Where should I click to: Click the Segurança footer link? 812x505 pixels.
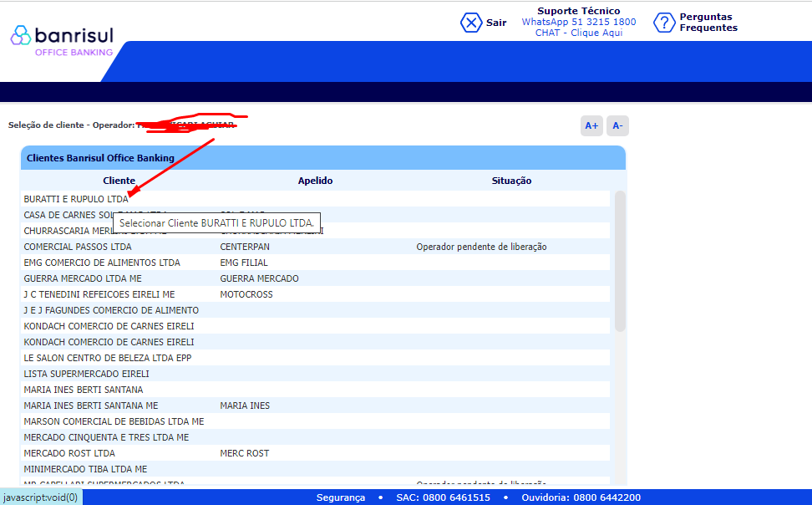(340, 497)
